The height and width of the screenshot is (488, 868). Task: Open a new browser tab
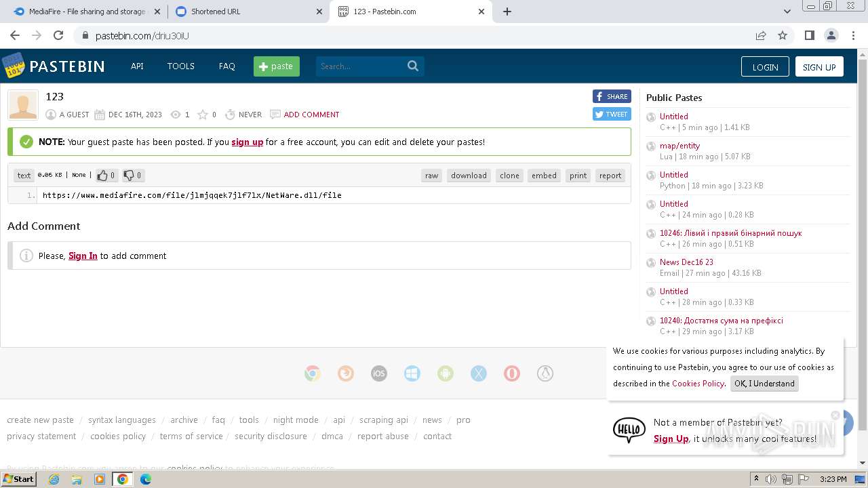click(507, 12)
